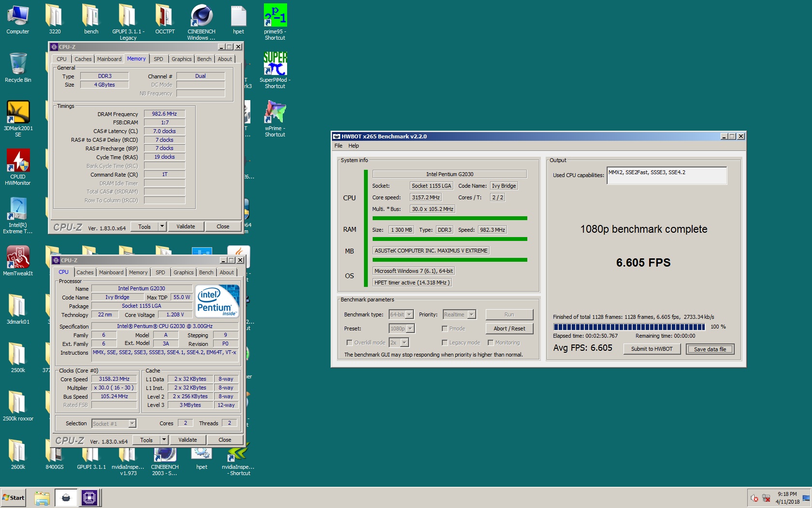Open the 2600k folder
This screenshot has width=812, height=508.
point(18,455)
